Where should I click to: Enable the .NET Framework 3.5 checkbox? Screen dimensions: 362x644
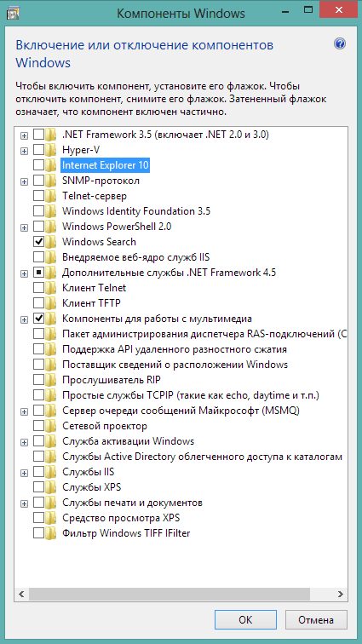coord(38,135)
